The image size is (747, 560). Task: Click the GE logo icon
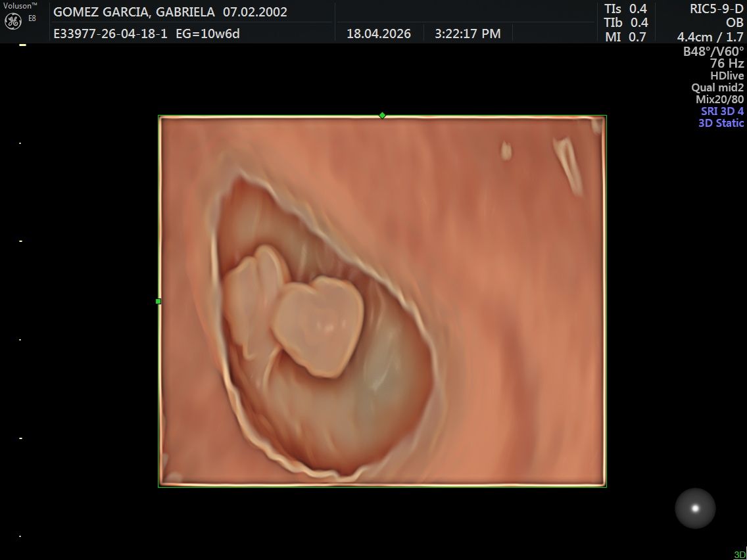coord(13,22)
